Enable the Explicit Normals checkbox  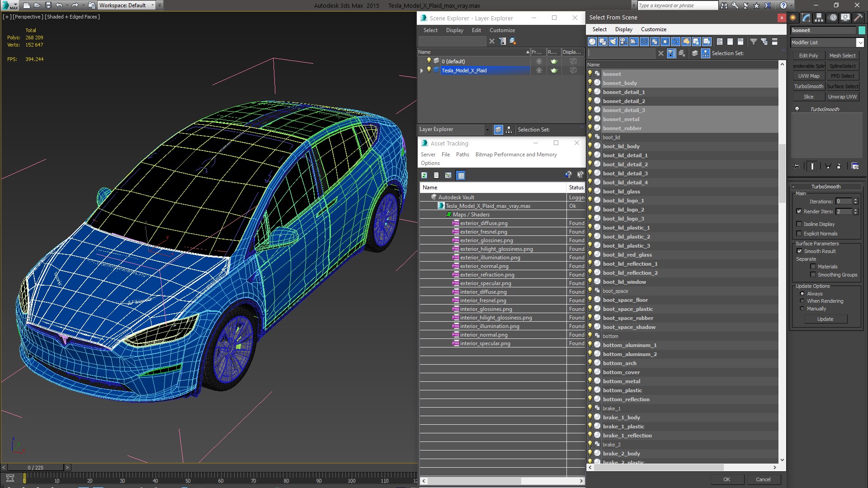pyautogui.click(x=799, y=234)
